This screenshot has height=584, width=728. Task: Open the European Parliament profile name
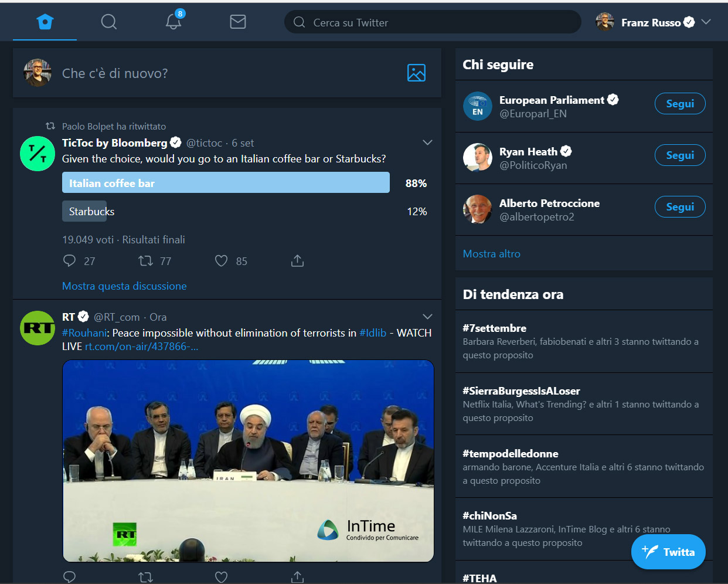point(552,100)
